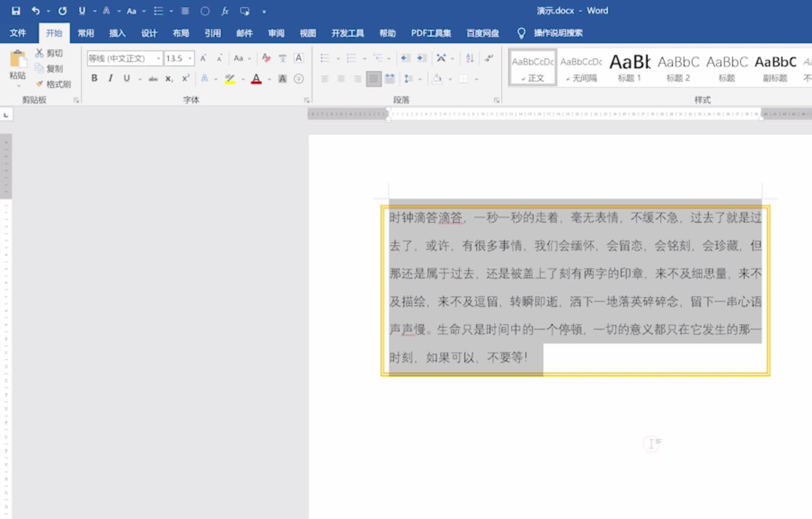Increase font size with the larger A

click(204, 58)
